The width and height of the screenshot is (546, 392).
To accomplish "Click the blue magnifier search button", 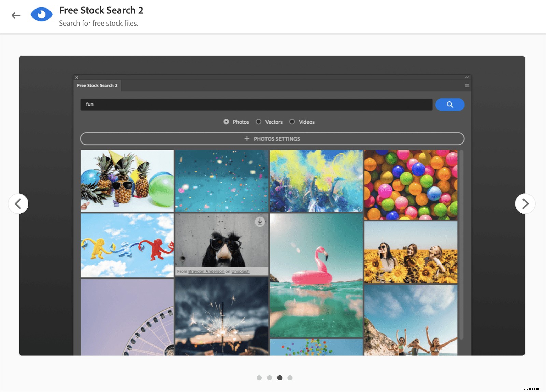I will point(450,105).
